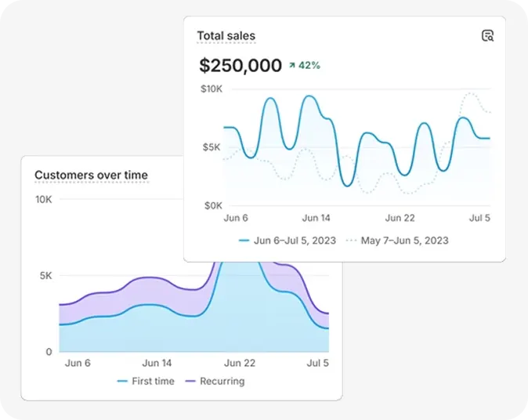Select Jun 6 on Customers chart axis
Viewport: 528px width, 420px height.
pyautogui.click(x=78, y=363)
